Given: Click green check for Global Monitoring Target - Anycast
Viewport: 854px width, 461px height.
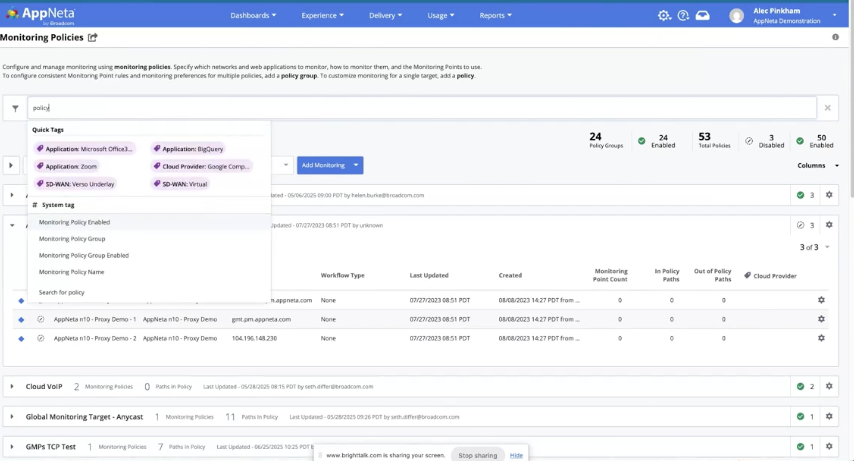Looking at the screenshot, I should pos(800,416).
